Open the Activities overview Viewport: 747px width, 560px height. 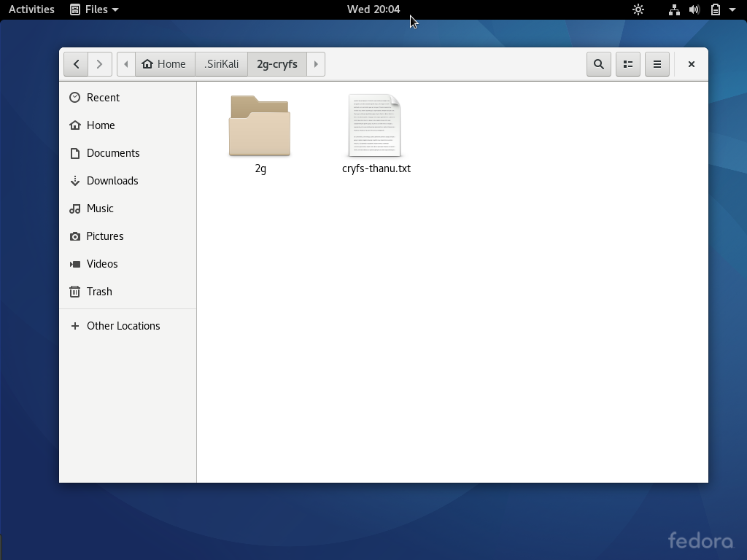31,9
